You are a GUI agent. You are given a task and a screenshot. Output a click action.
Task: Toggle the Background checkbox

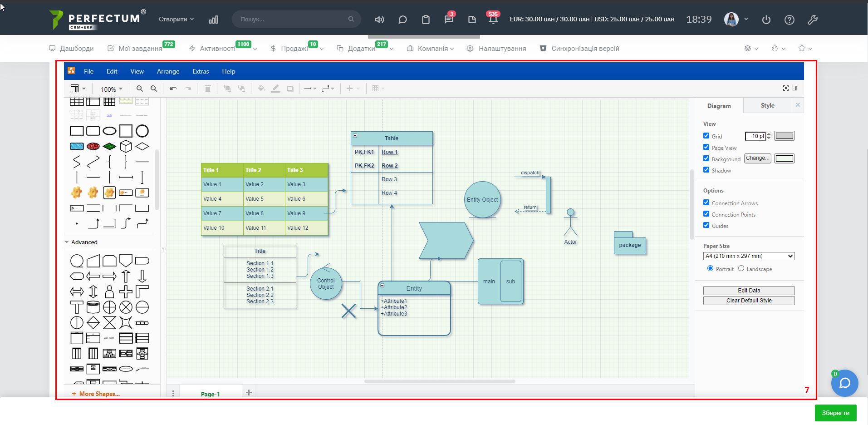pos(706,158)
